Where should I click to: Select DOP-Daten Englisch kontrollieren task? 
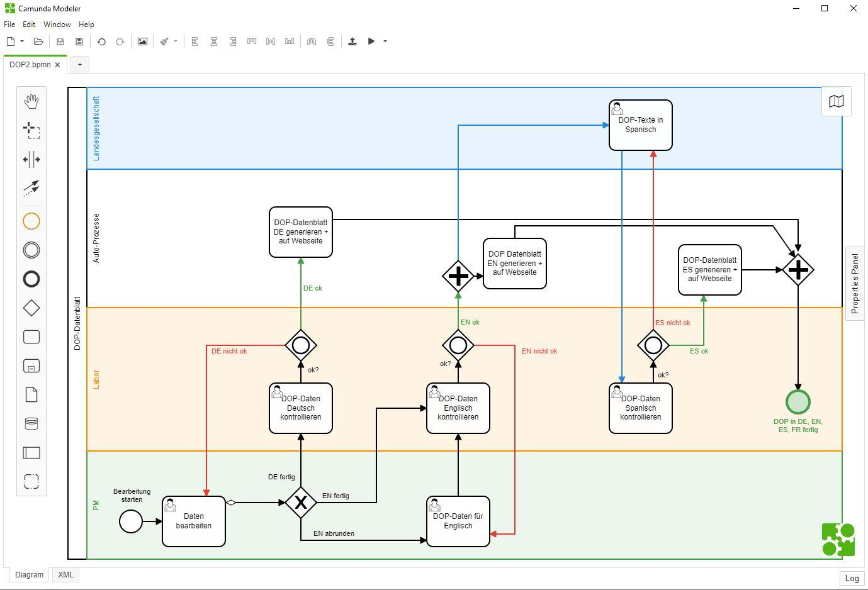tap(458, 408)
